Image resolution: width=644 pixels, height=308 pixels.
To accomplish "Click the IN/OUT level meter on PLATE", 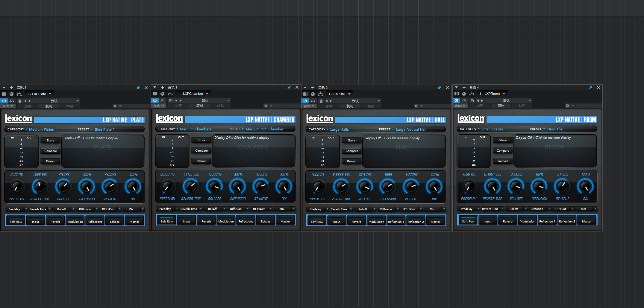I will 21,151.
